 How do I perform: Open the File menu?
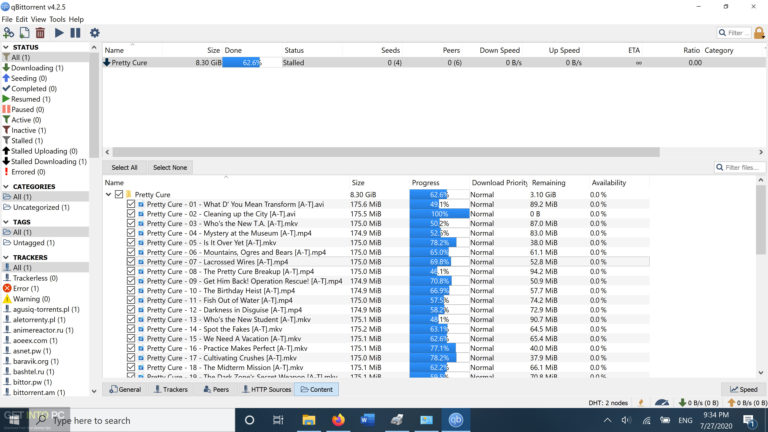(7, 19)
